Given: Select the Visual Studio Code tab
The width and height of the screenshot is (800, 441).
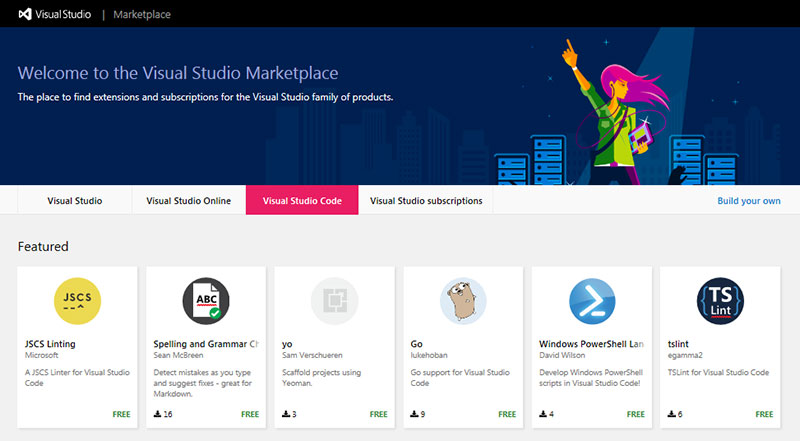Looking at the screenshot, I should click(x=302, y=201).
